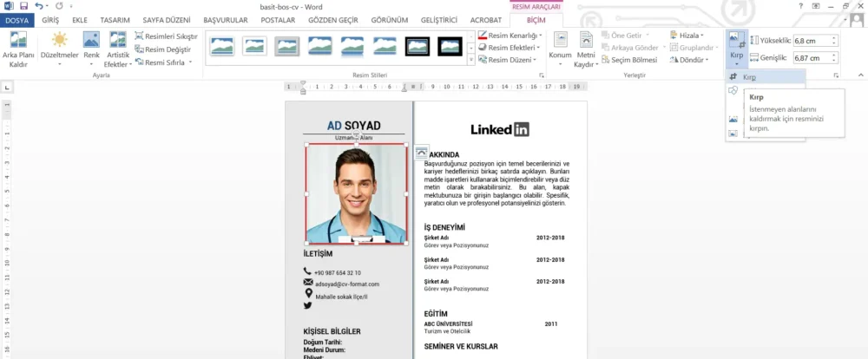The height and width of the screenshot is (359, 868).
Task: Click the İŞ DENEYİMİ heading
Action: point(444,227)
